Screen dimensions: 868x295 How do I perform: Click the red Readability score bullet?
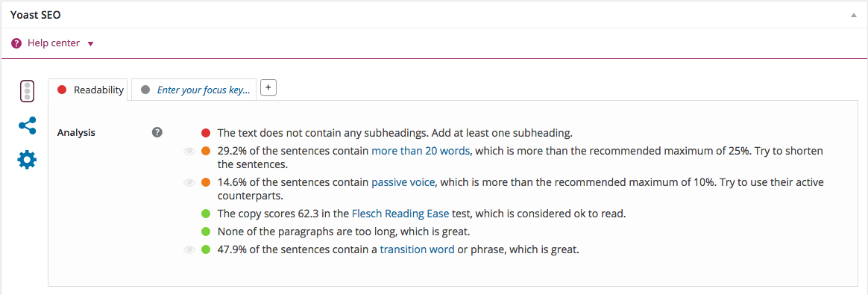(62, 90)
